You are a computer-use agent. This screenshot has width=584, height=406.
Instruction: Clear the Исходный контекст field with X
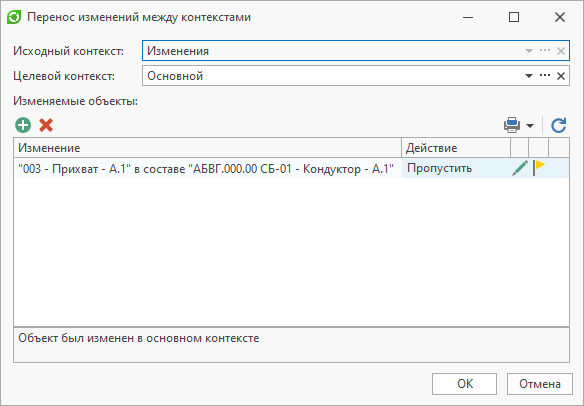click(x=561, y=51)
